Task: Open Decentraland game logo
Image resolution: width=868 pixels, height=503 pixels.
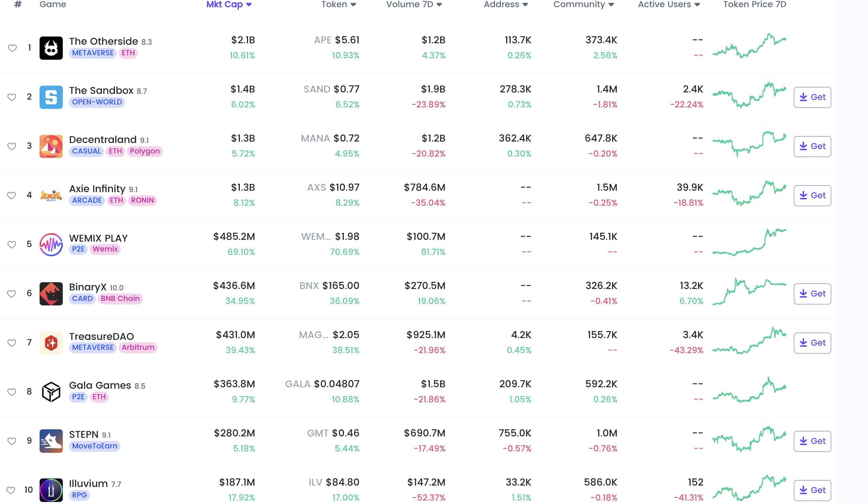Action: pyautogui.click(x=51, y=146)
